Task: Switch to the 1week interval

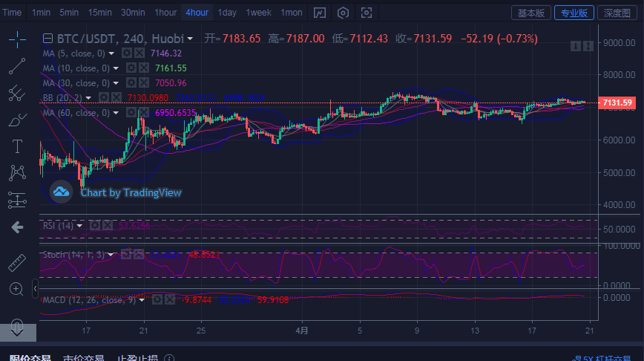Action: 258,13
